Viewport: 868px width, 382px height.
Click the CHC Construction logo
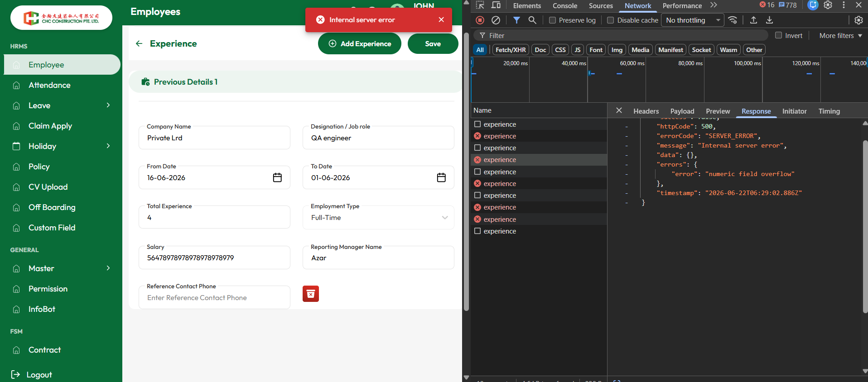(61, 18)
